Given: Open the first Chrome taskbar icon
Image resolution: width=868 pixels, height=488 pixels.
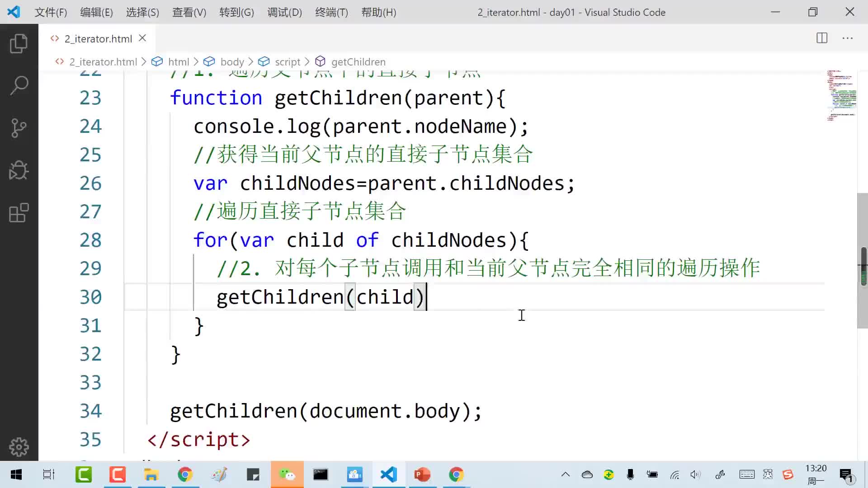Looking at the screenshot, I should click(185, 474).
